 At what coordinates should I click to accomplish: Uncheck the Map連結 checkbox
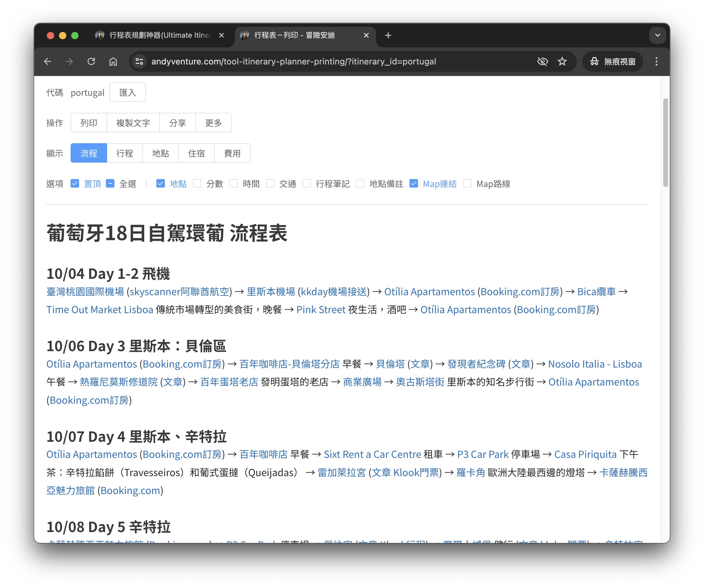(414, 184)
